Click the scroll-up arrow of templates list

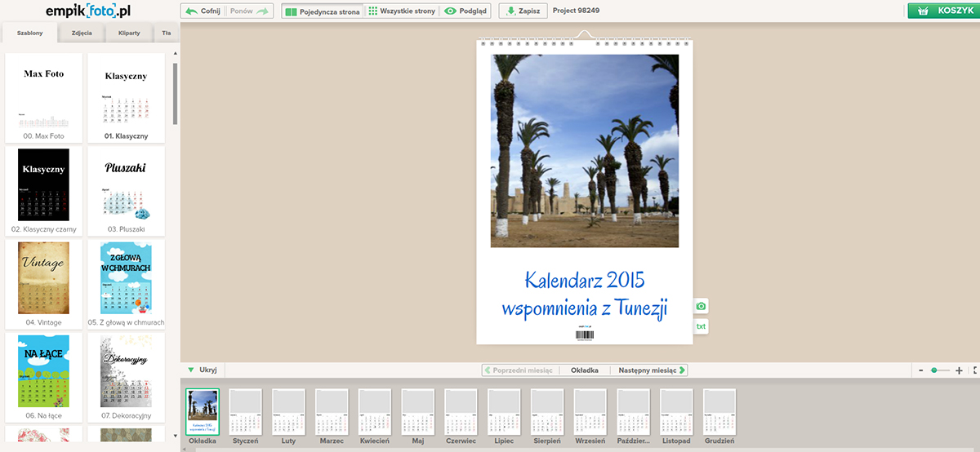click(x=175, y=53)
